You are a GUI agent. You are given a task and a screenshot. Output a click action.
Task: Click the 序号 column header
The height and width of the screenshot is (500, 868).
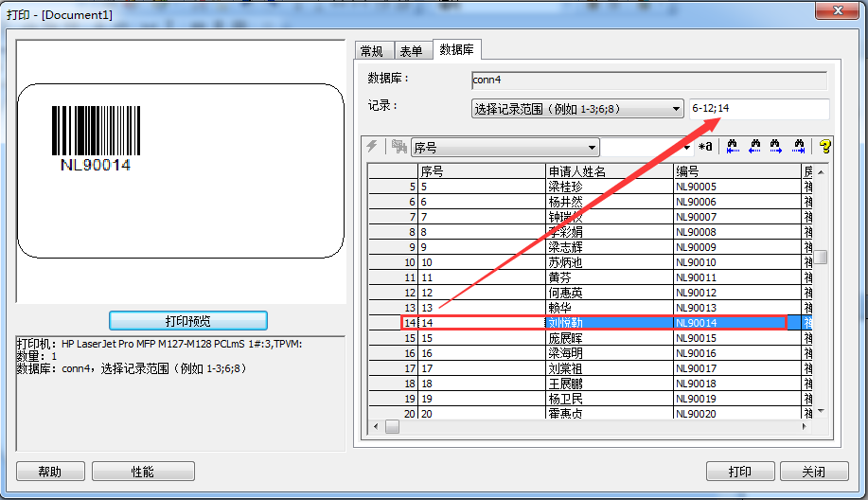(x=482, y=171)
